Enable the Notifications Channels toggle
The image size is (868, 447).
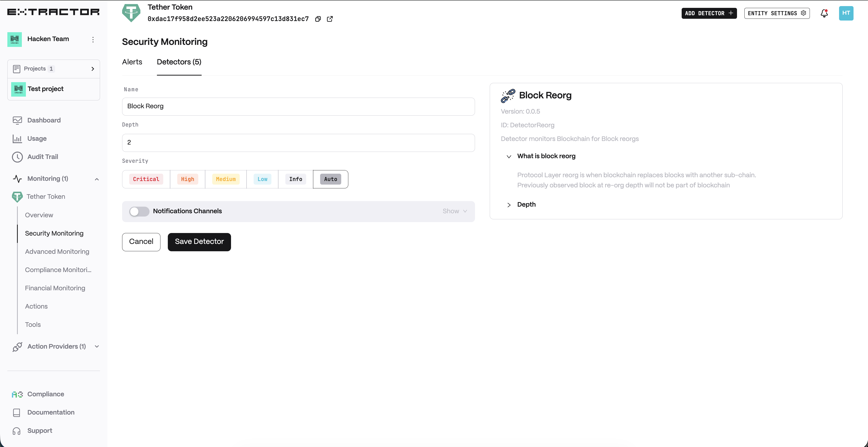click(139, 211)
